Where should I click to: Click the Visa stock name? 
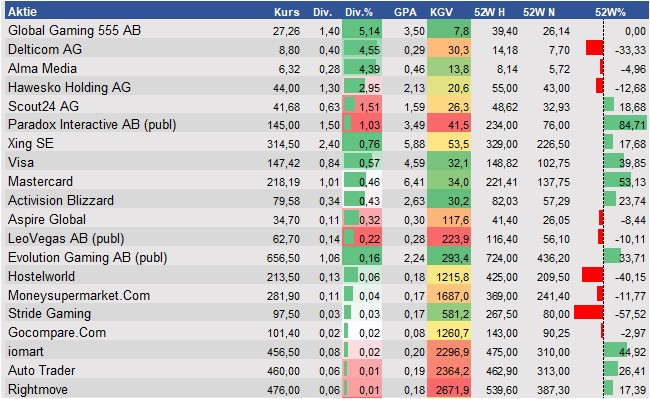(21, 162)
